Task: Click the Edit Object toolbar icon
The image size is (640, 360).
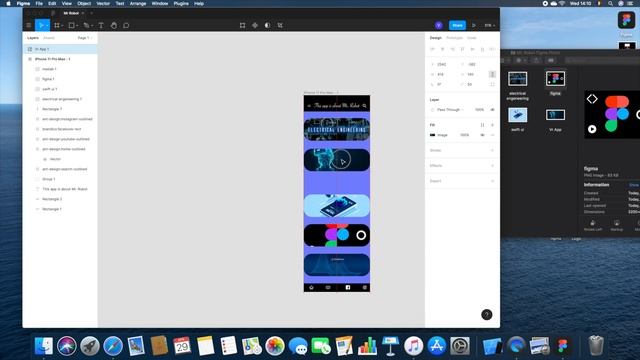Action: click(x=242, y=25)
